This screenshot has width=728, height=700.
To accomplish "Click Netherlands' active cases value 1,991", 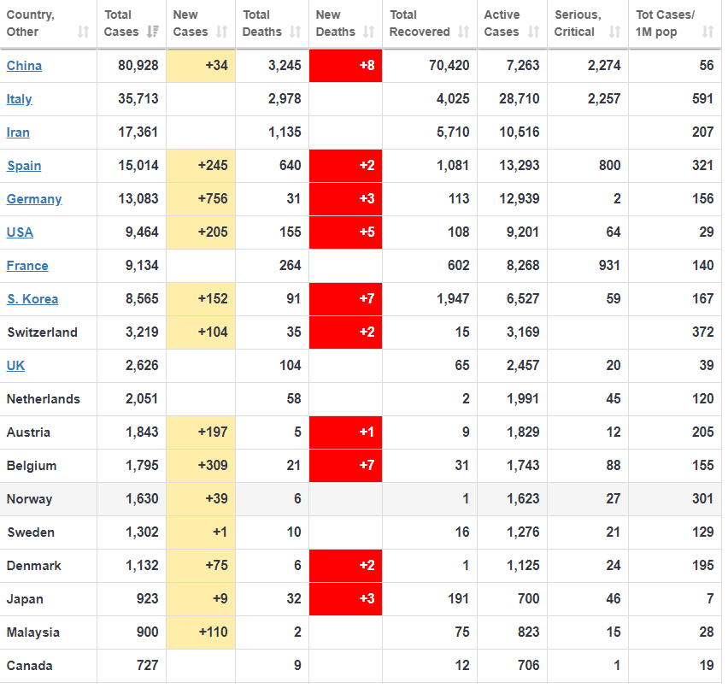I will coord(523,399).
